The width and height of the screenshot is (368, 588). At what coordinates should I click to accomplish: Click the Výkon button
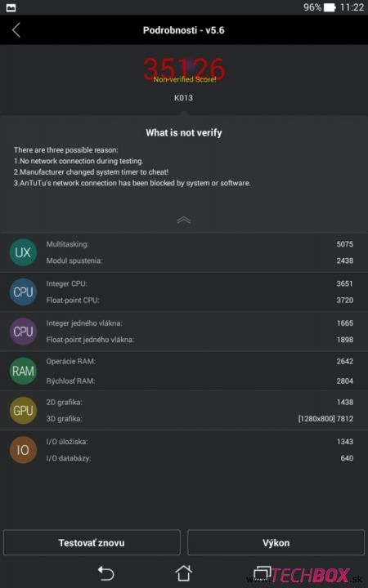tap(276, 542)
